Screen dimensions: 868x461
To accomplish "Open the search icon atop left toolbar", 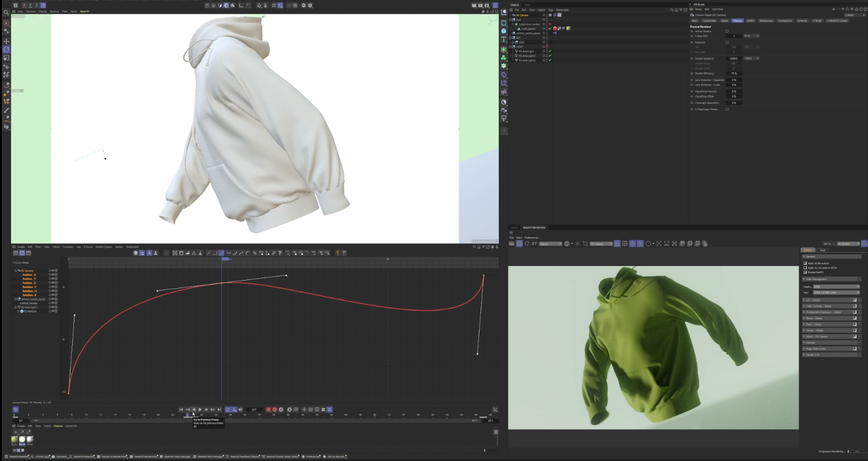I will pyautogui.click(x=6, y=12).
